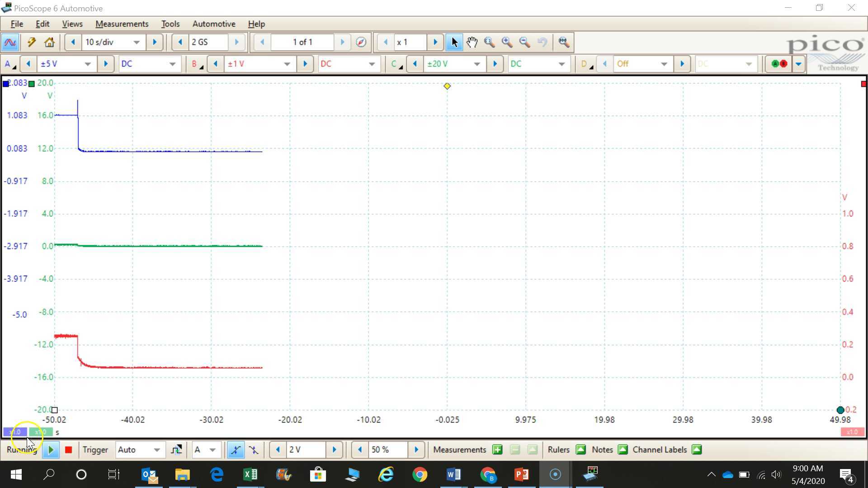Toggle the Notes panel
Screen dimensions: 868x488
click(x=623, y=450)
